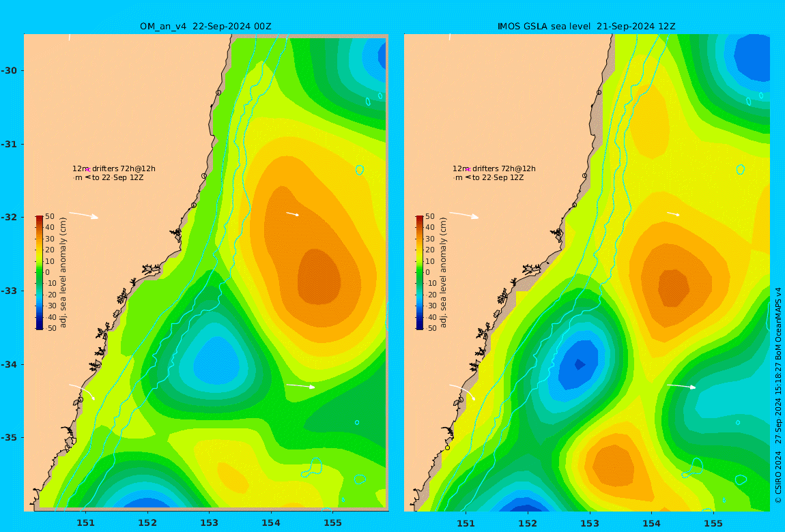Viewport: 785px width, 532px height.
Task: Click the right map's 12m drifters legend text
Action: coord(494,169)
